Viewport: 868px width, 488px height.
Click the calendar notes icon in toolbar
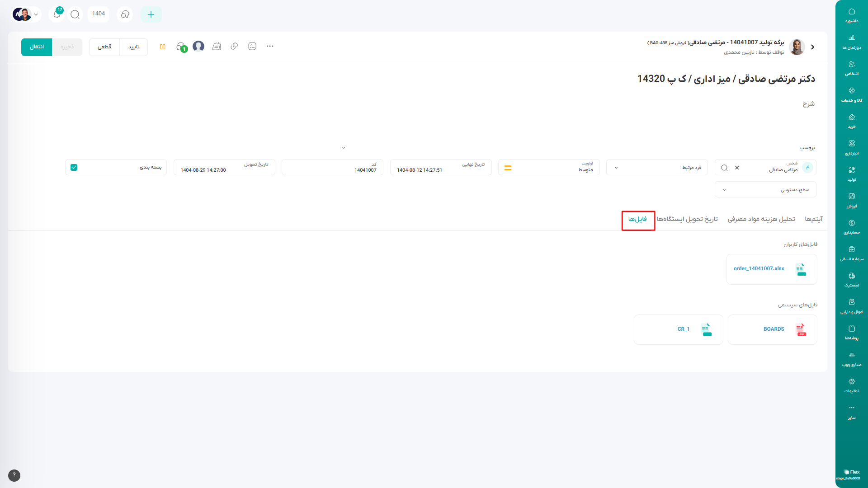pyautogui.click(x=217, y=47)
